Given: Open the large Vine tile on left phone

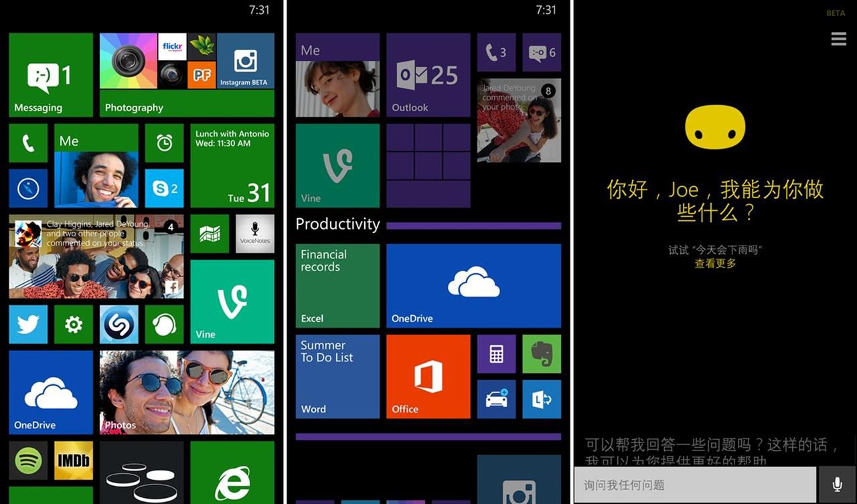Looking at the screenshot, I should pos(232,302).
